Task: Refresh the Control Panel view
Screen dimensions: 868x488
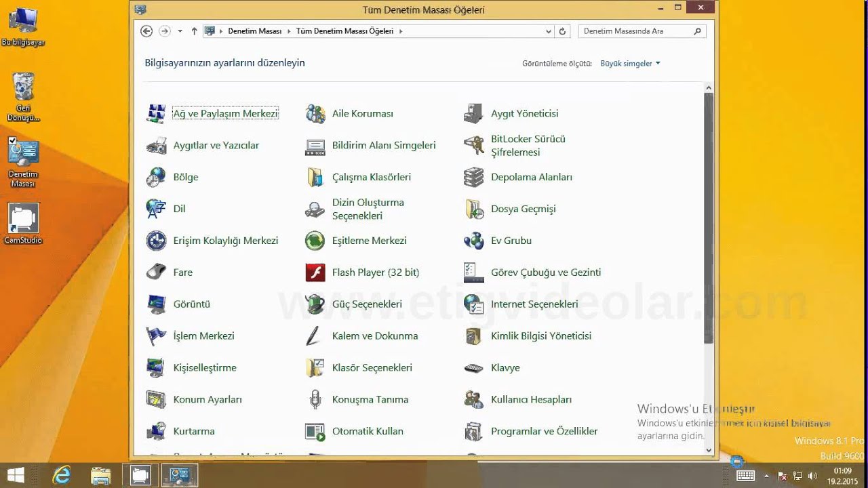Action: (562, 31)
